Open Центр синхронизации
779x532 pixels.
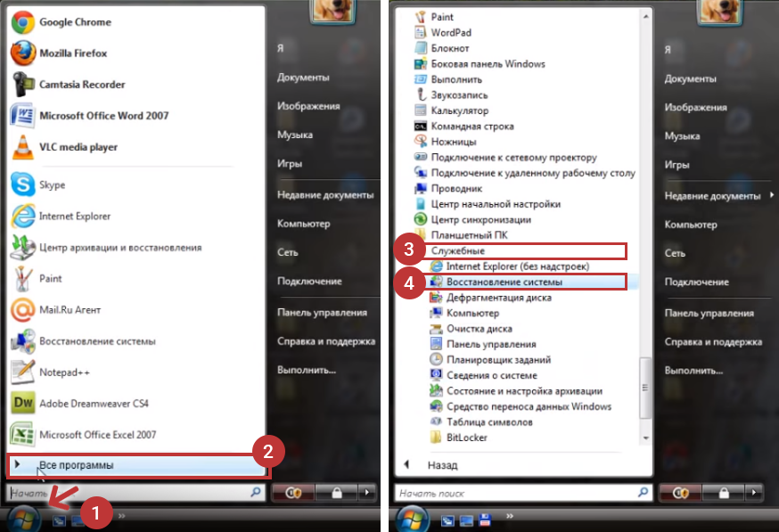(x=472, y=219)
